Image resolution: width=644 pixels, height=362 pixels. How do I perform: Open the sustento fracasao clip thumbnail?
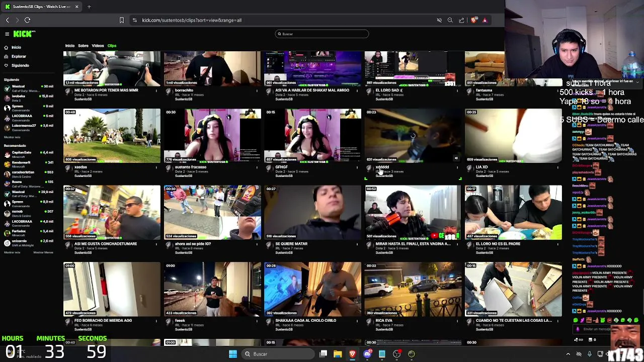point(212,136)
